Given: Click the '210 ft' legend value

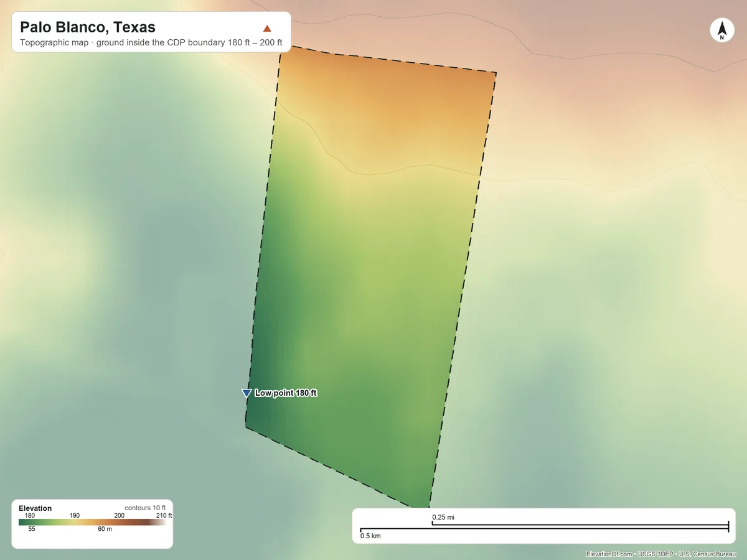Looking at the screenshot, I should point(164,515).
